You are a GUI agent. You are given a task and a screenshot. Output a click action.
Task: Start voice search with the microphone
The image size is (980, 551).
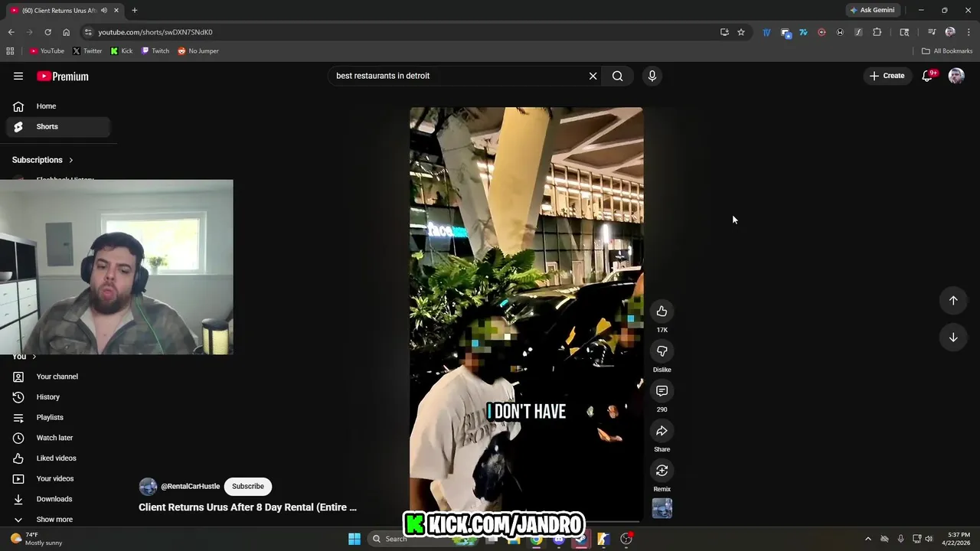click(652, 76)
